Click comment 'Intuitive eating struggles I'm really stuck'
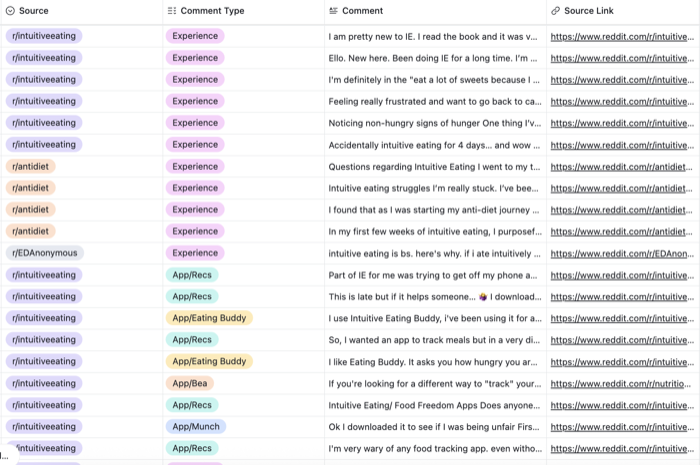The height and width of the screenshot is (465, 700). coord(433,188)
